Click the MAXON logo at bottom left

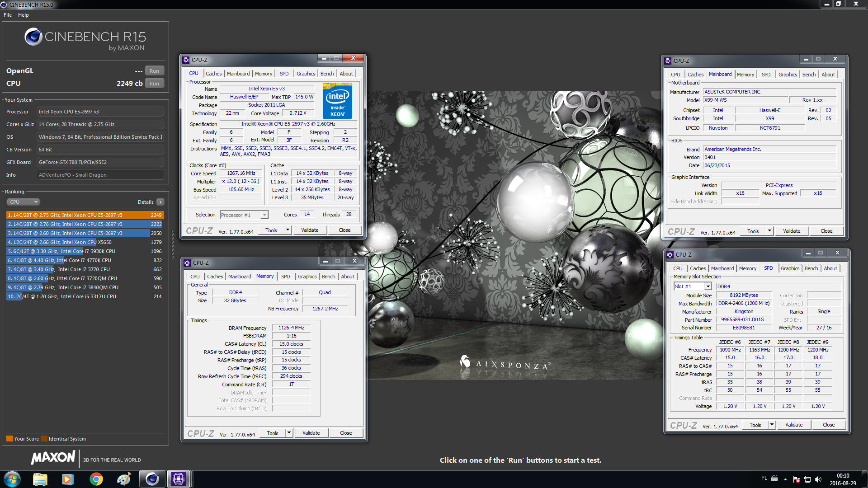click(53, 458)
